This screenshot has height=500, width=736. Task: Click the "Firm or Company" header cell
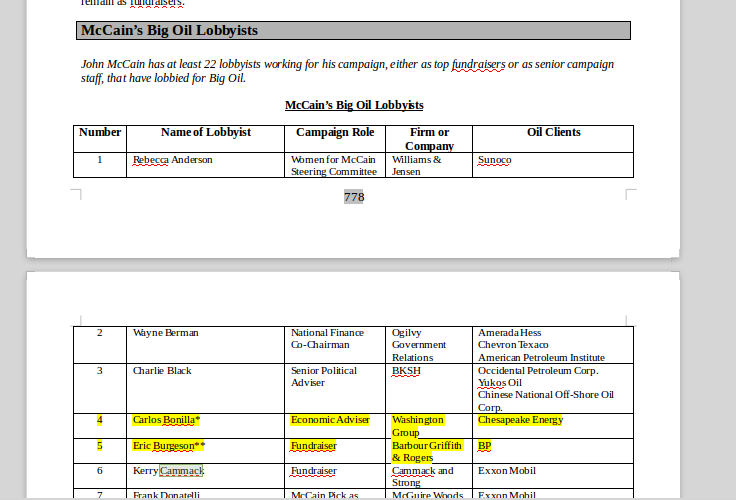click(429, 139)
